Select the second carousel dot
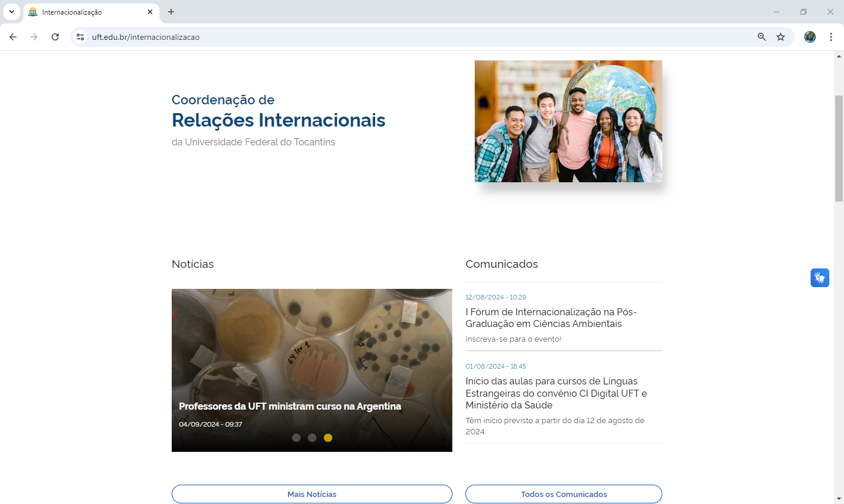This screenshot has width=844, height=504. pyautogui.click(x=312, y=438)
